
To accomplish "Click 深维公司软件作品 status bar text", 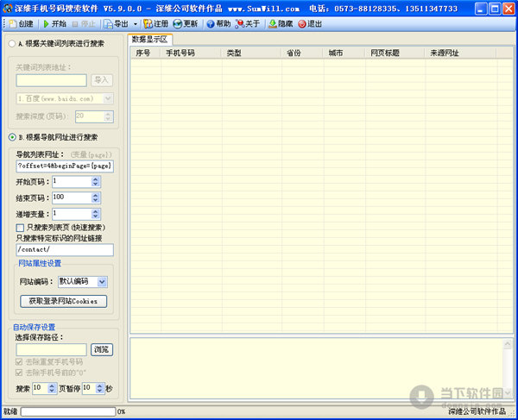I will pyautogui.click(x=477, y=411).
